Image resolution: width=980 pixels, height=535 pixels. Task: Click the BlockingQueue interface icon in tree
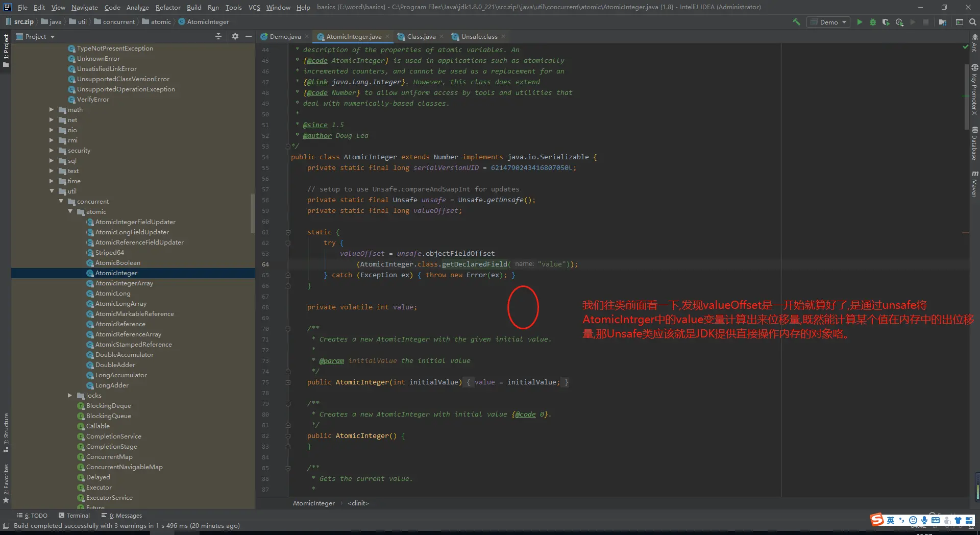click(x=81, y=416)
